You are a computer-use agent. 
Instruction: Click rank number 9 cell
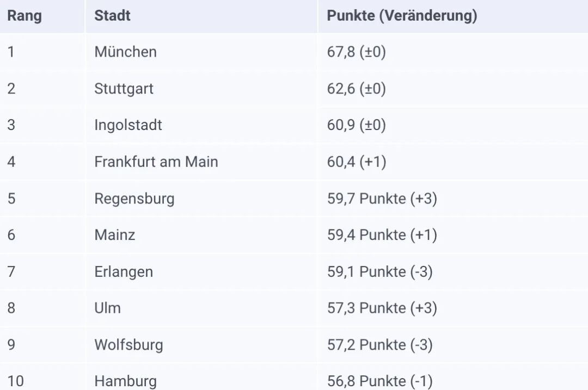tap(11, 345)
